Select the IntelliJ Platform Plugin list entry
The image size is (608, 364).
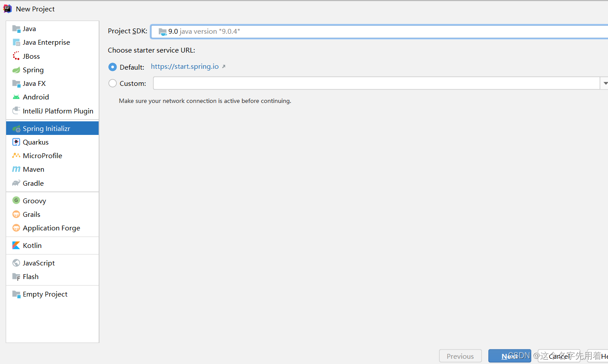pyautogui.click(x=52, y=111)
